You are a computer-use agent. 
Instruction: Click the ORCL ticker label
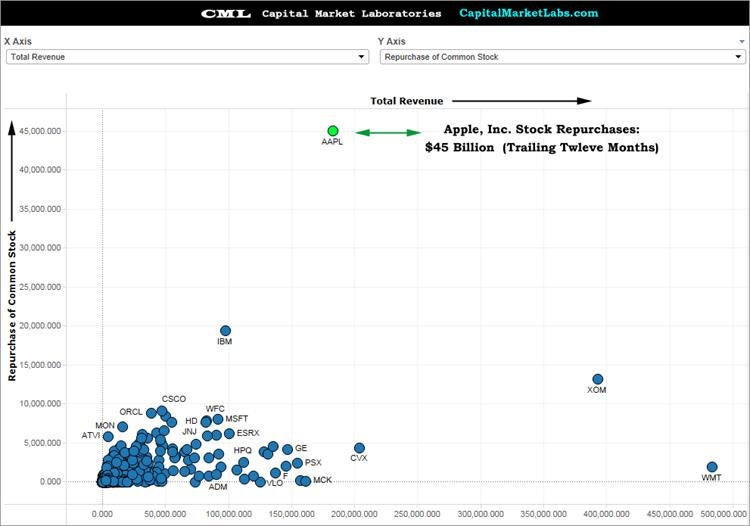[131, 412]
